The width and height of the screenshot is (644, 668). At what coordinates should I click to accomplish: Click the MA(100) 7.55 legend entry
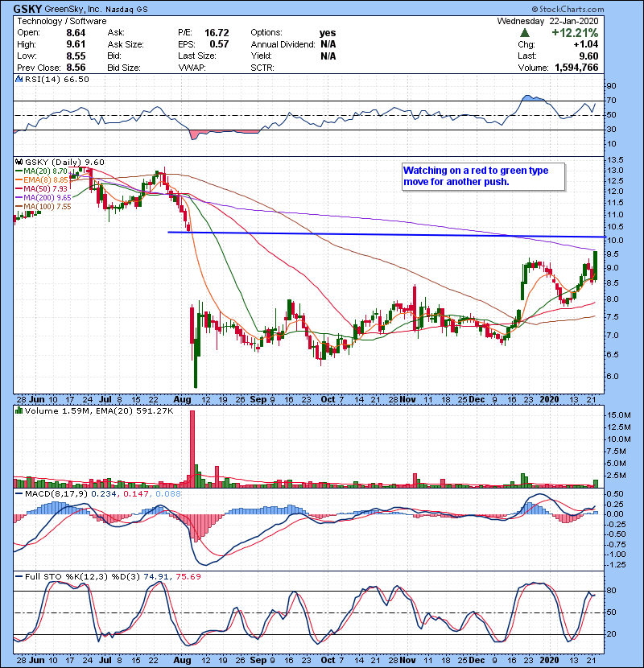[43, 207]
